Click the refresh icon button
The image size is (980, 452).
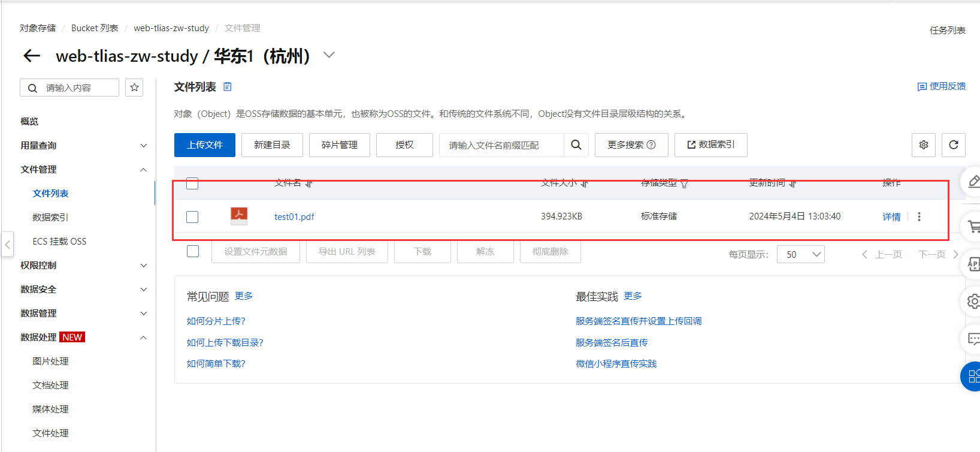(953, 145)
